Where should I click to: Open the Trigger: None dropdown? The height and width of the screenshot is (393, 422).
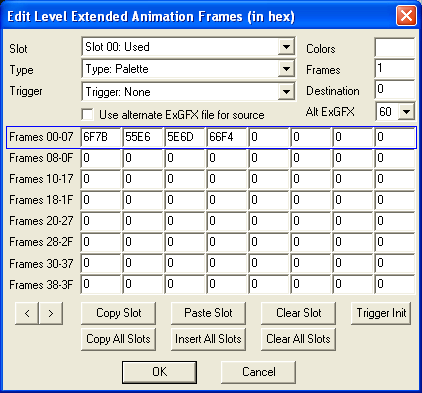tap(188, 91)
